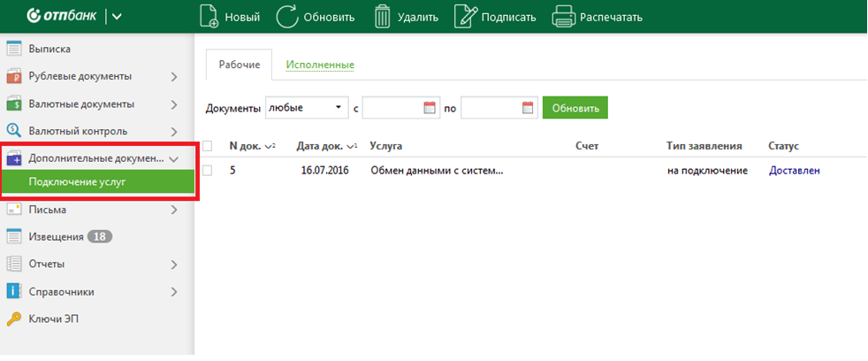
Task: Click the 'на подключение' cell
Action: [707, 171]
